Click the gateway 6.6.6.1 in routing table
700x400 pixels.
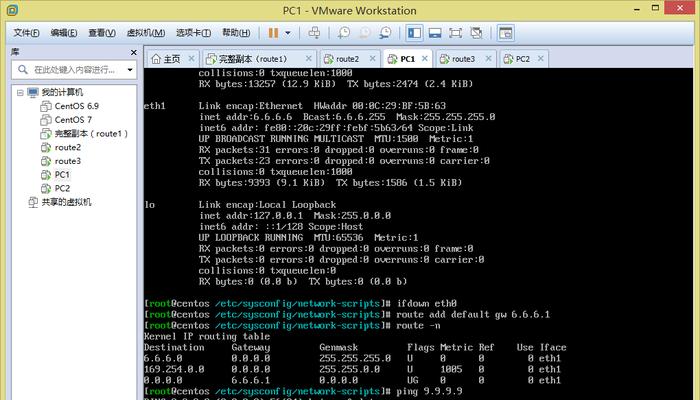point(250,380)
